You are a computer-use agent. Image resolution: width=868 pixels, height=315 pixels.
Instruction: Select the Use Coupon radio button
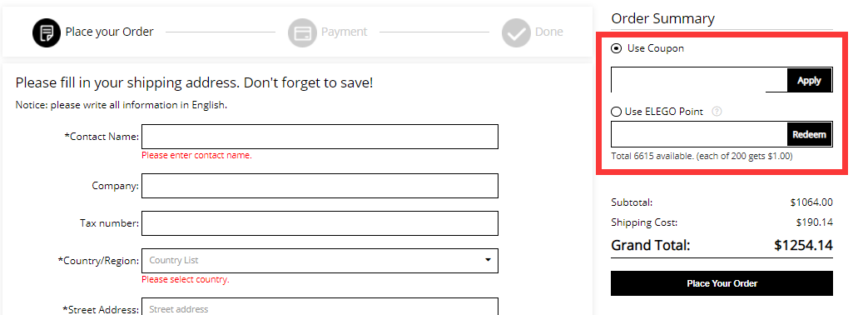click(x=616, y=48)
